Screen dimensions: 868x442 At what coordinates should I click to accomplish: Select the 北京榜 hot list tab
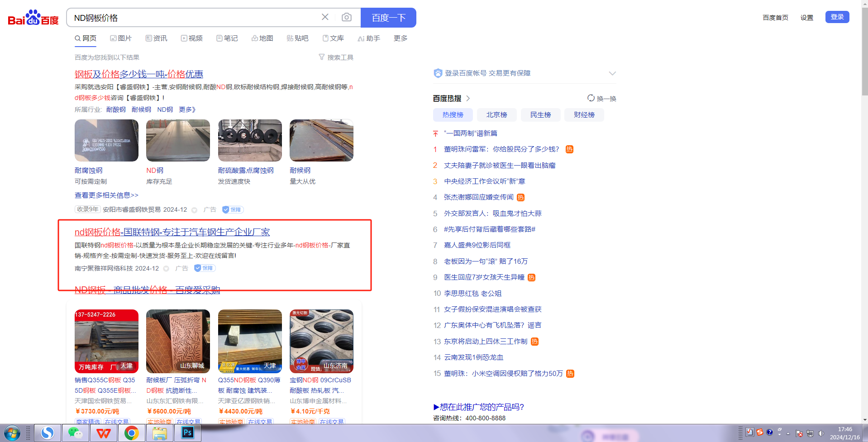click(497, 115)
